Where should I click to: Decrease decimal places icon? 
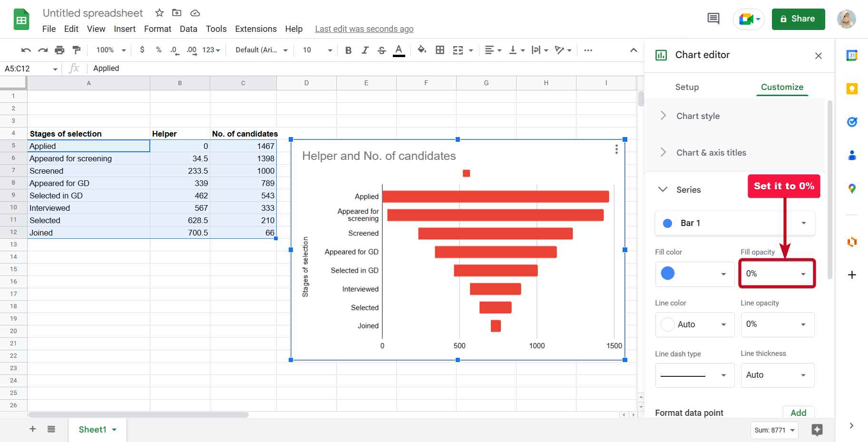[x=175, y=50]
